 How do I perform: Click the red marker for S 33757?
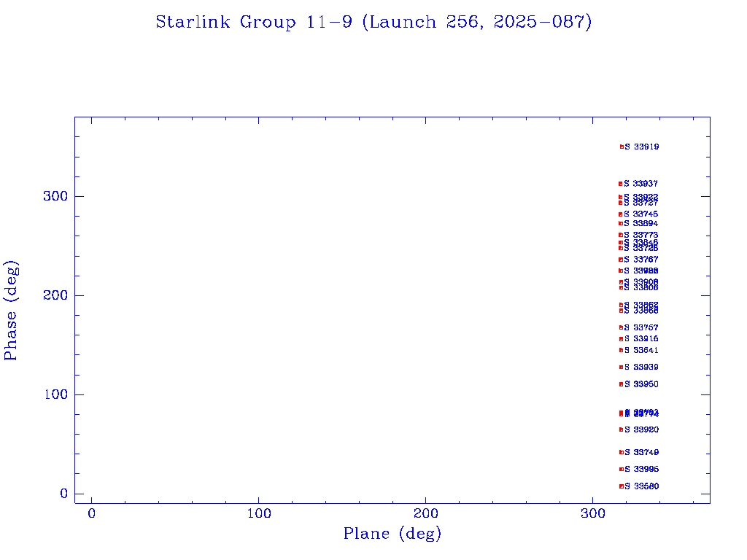point(620,327)
